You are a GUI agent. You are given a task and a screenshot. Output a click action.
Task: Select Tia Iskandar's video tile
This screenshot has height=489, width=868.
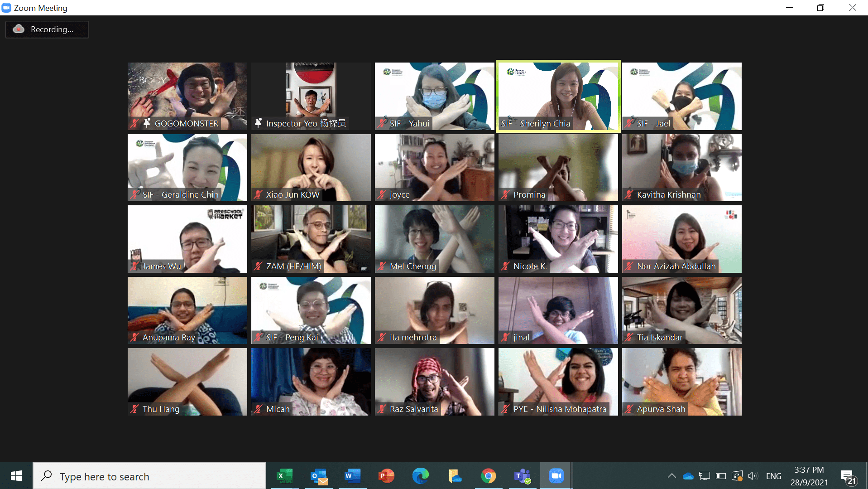point(682,310)
